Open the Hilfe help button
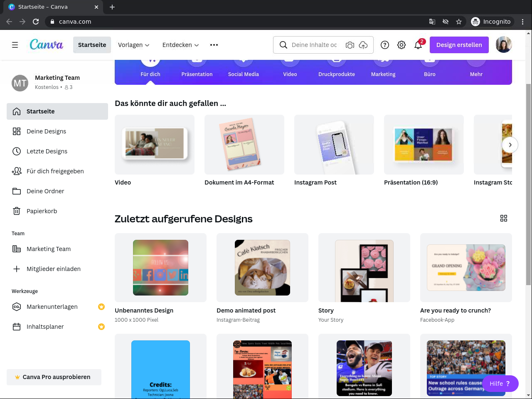This screenshot has height=399, width=532. (x=500, y=384)
